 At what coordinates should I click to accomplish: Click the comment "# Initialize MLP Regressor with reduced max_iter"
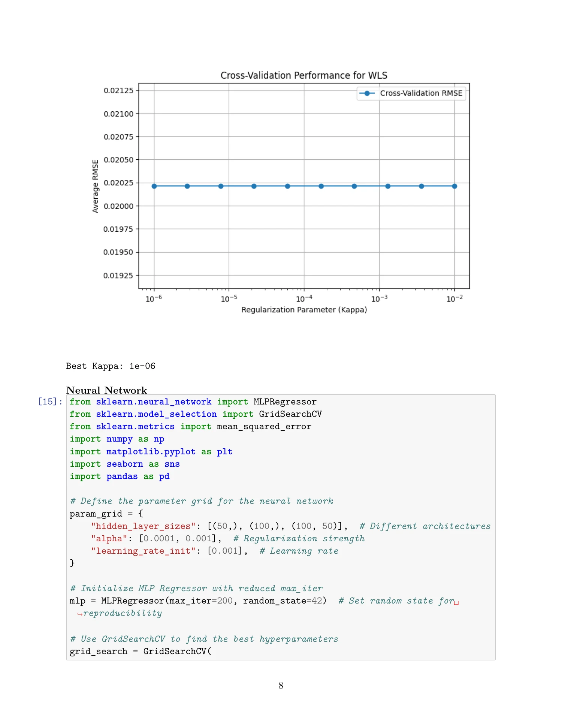[x=196, y=589]
